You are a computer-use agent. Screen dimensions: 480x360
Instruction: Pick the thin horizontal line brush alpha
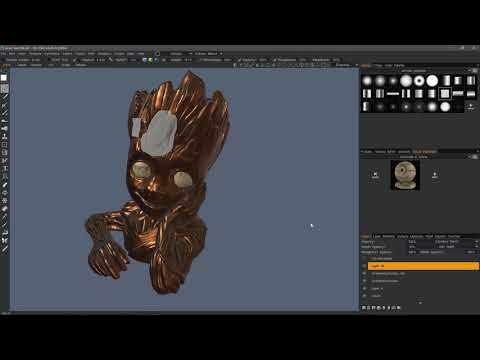click(x=393, y=94)
